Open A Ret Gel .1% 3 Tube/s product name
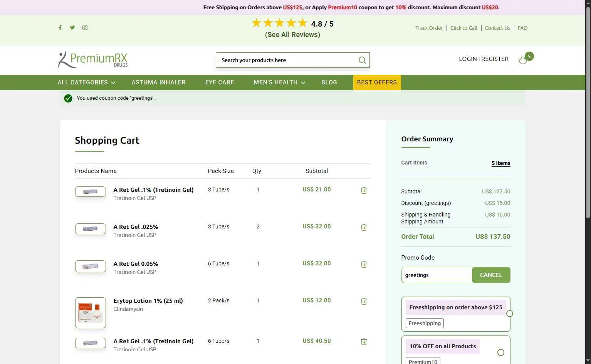591x364 pixels. tap(153, 190)
